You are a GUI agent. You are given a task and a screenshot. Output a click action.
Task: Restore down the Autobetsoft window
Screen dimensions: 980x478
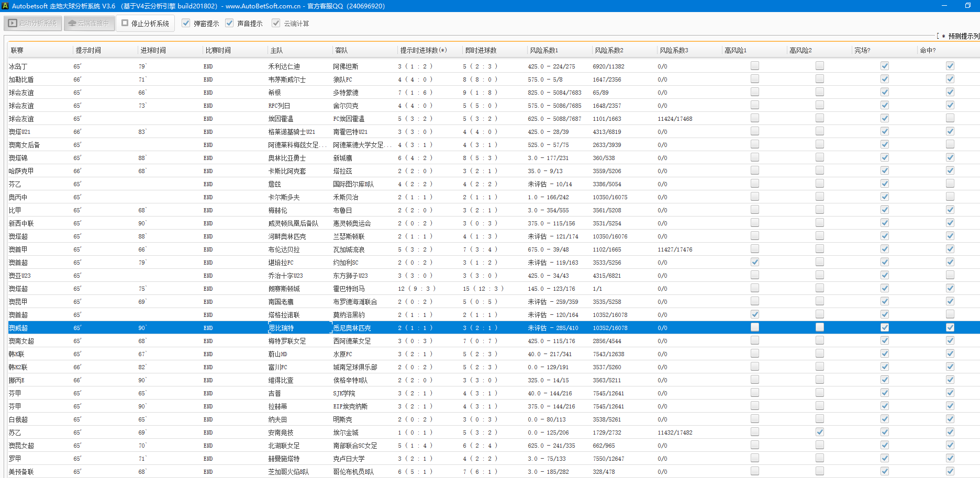coord(967,6)
